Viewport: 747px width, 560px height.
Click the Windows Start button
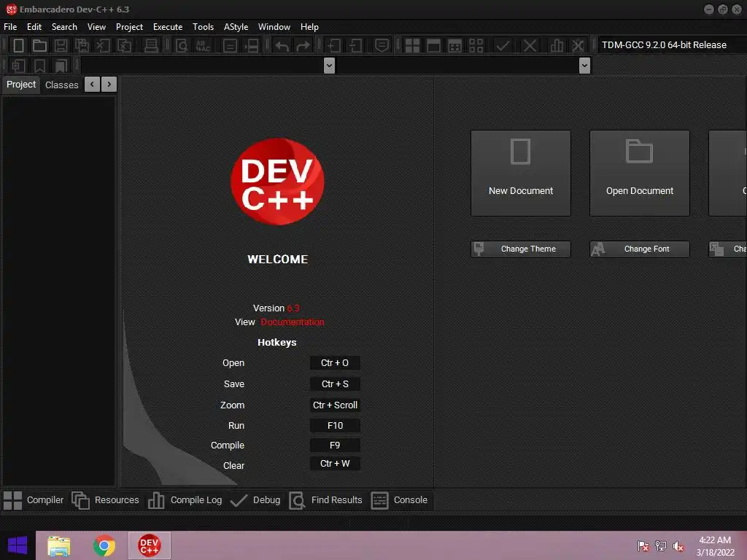click(18, 545)
